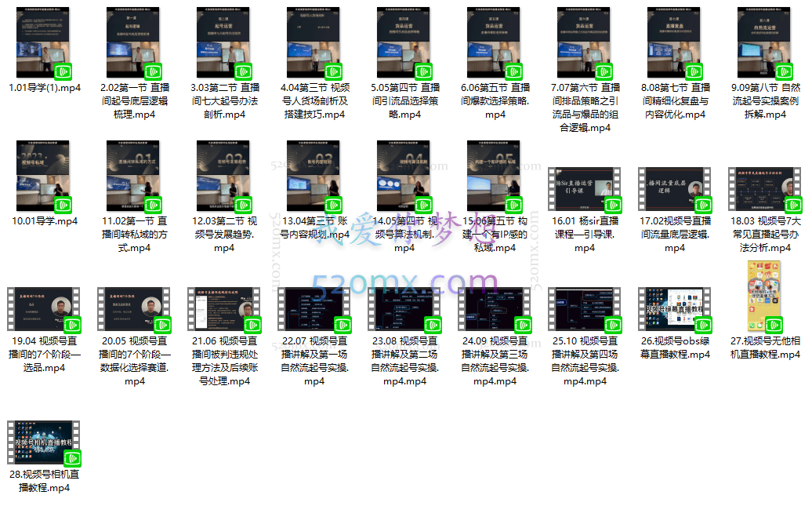Select 9.09第八节 自然流起号实操案例拆解 file
The height and width of the screenshot is (506, 812).
(x=765, y=43)
